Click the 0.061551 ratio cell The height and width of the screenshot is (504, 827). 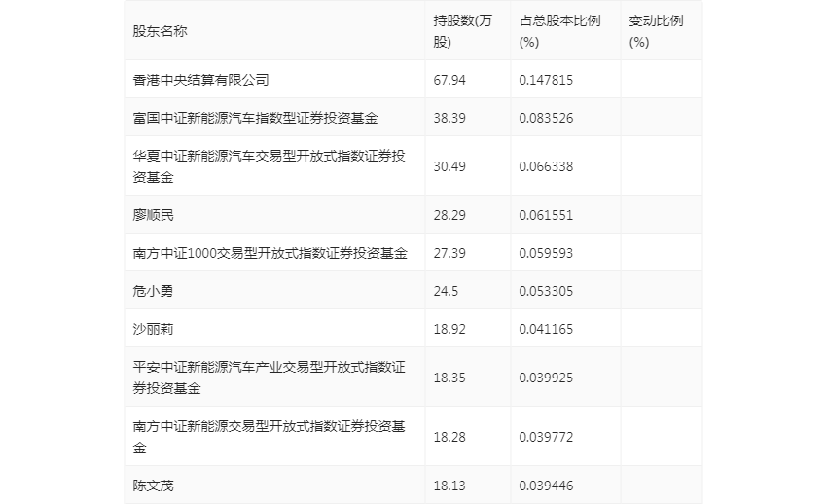coord(546,215)
